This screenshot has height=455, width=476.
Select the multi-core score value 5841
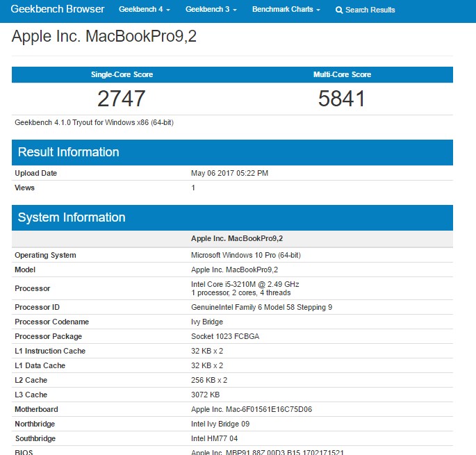pos(341,99)
